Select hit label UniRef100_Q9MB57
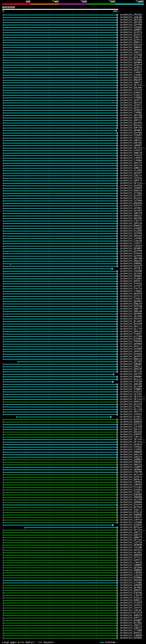The width and height of the screenshot is (146, 644). coord(131,30)
